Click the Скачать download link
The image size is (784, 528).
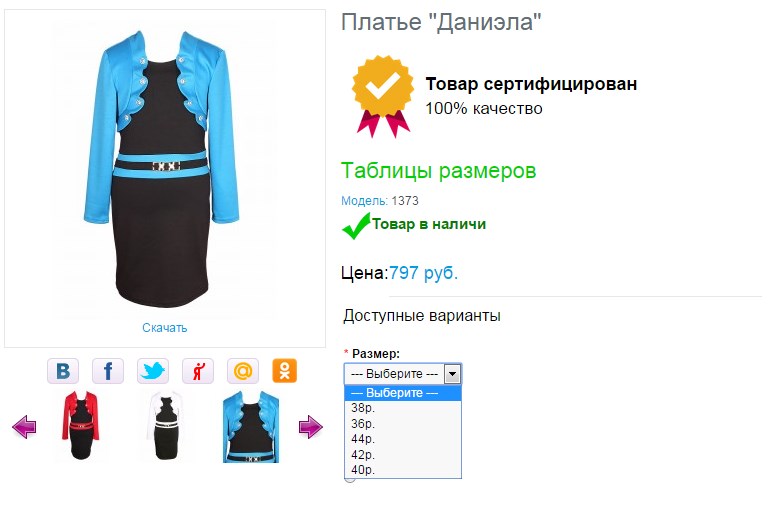[x=164, y=328]
